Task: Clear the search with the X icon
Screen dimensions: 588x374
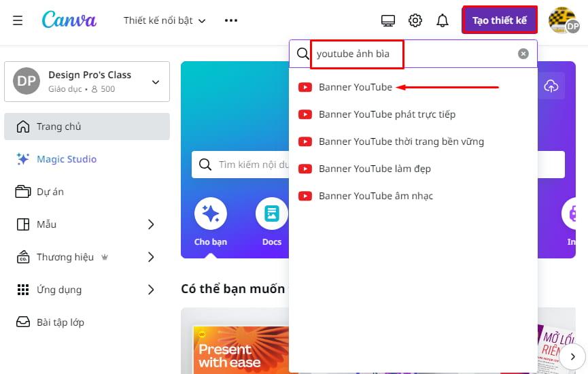Action: [523, 54]
